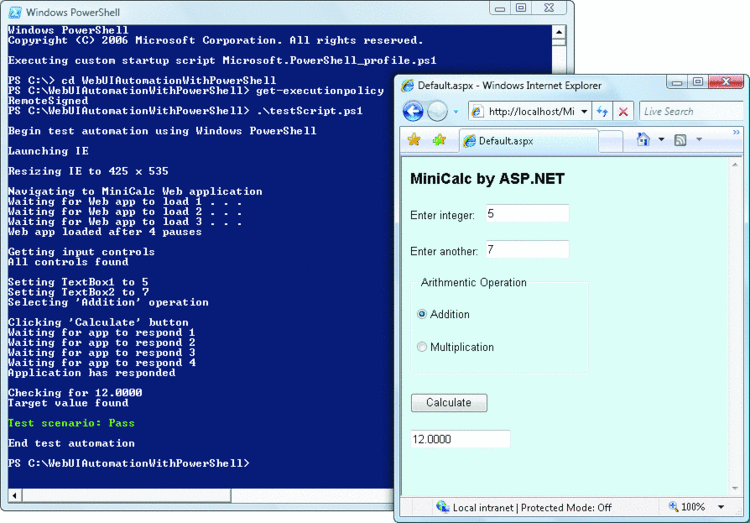Select the Multiplication radio button
Screen dimensions: 750x523
(x=421, y=347)
